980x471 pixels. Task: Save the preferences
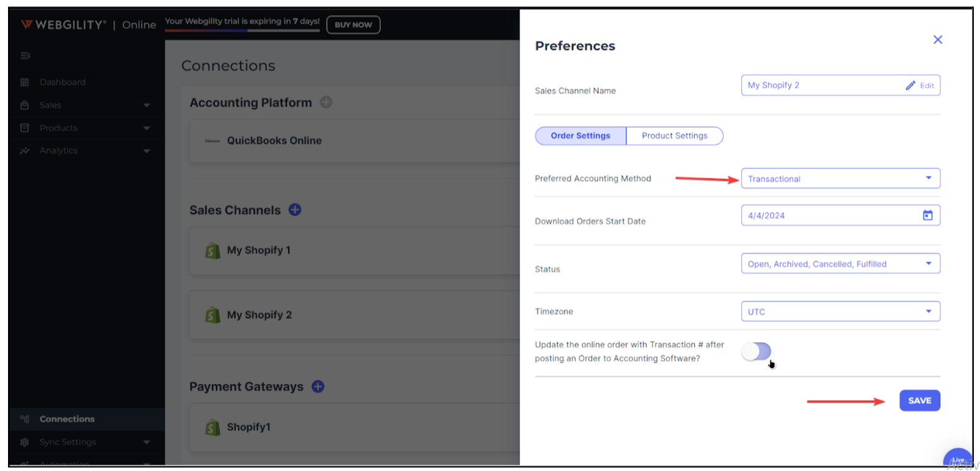pos(919,401)
